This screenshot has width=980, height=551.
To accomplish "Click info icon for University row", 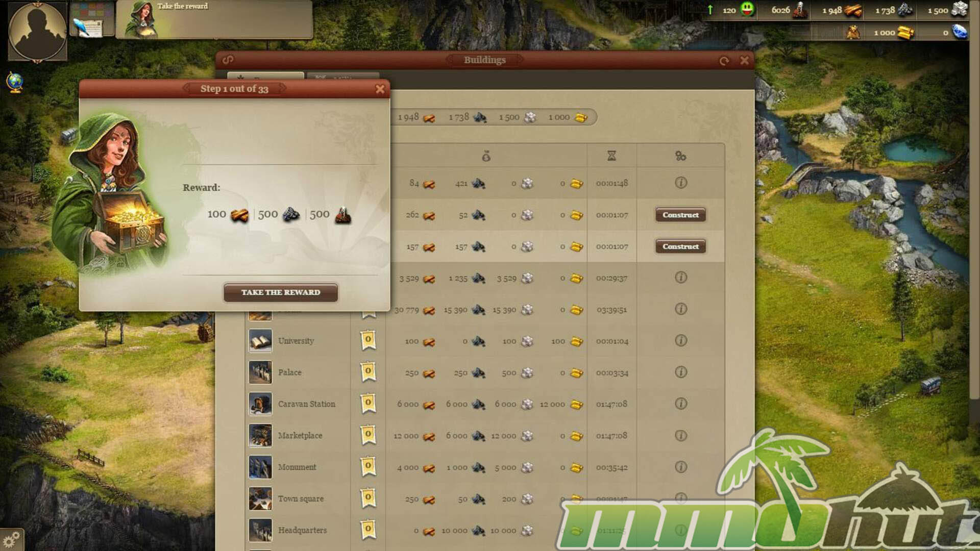I will tap(680, 340).
